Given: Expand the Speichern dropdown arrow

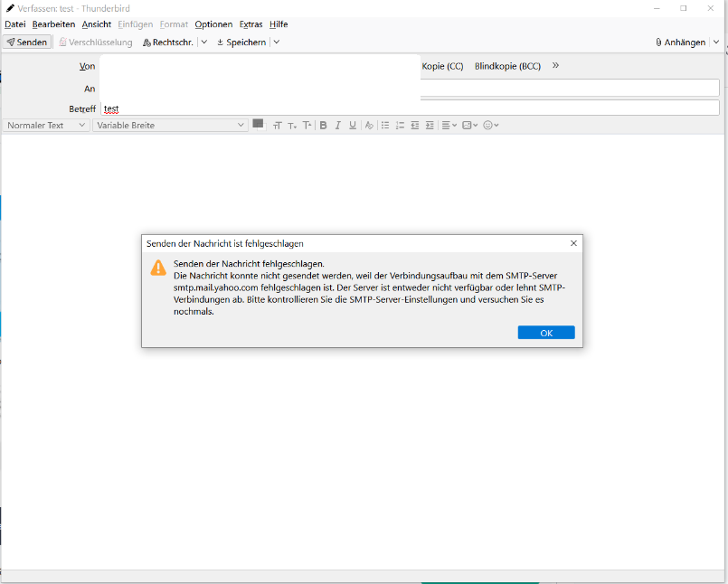Looking at the screenshot, I should tap(276, 42).
